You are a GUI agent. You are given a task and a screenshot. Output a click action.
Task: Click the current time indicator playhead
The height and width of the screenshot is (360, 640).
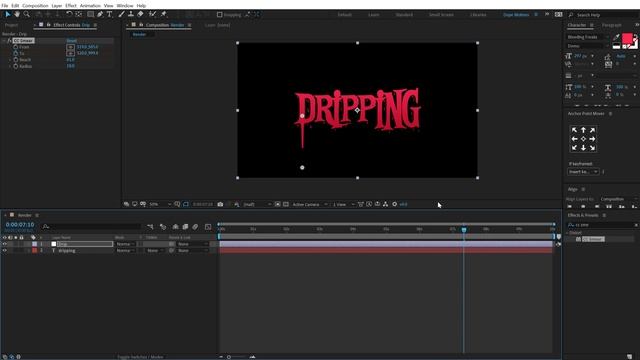coord(464,230)
